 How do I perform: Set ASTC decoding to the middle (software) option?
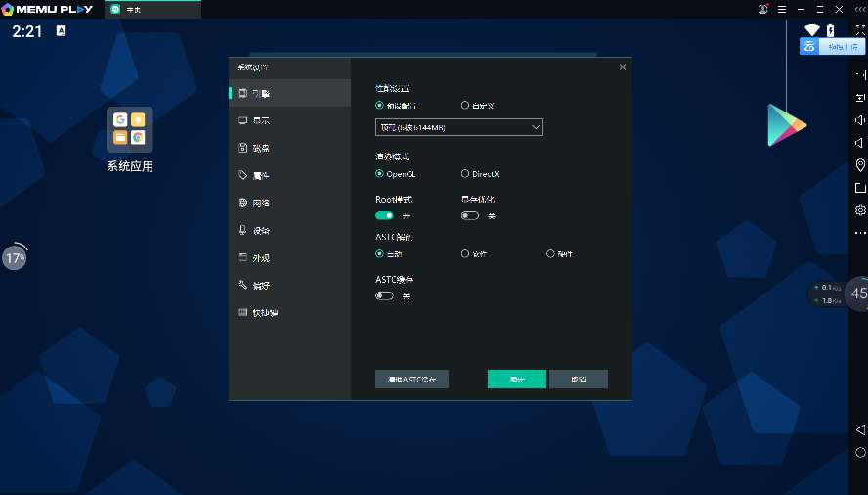[465, 254]
